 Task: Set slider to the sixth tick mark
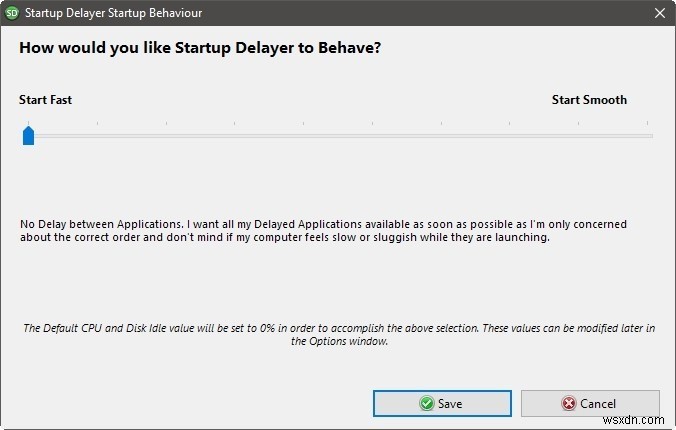tap(374, 135)
